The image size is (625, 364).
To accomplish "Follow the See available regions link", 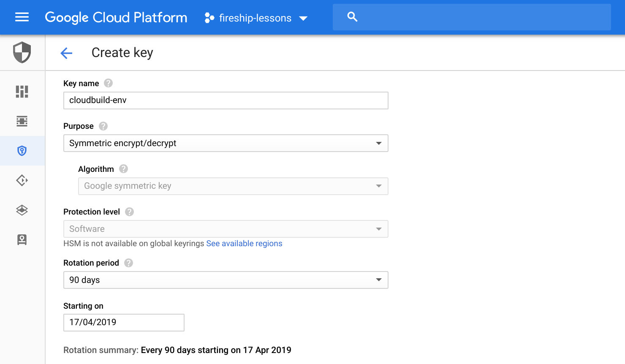I will pos(244,244).
